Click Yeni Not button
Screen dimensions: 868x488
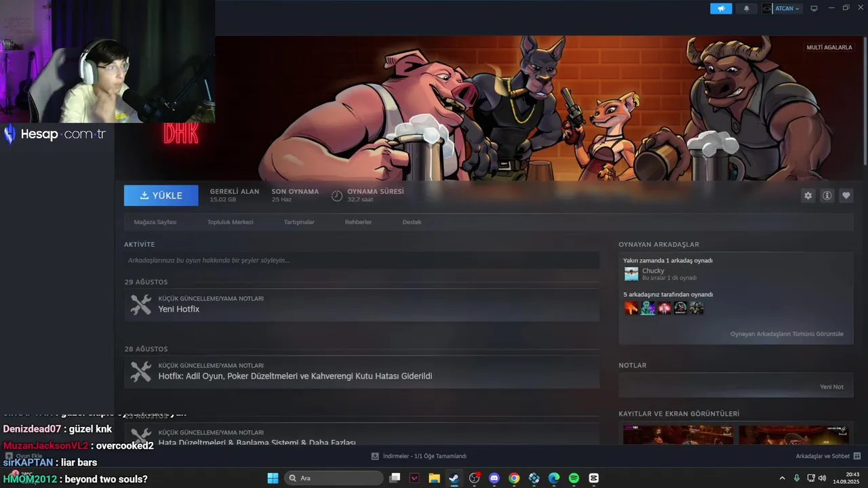831,387
